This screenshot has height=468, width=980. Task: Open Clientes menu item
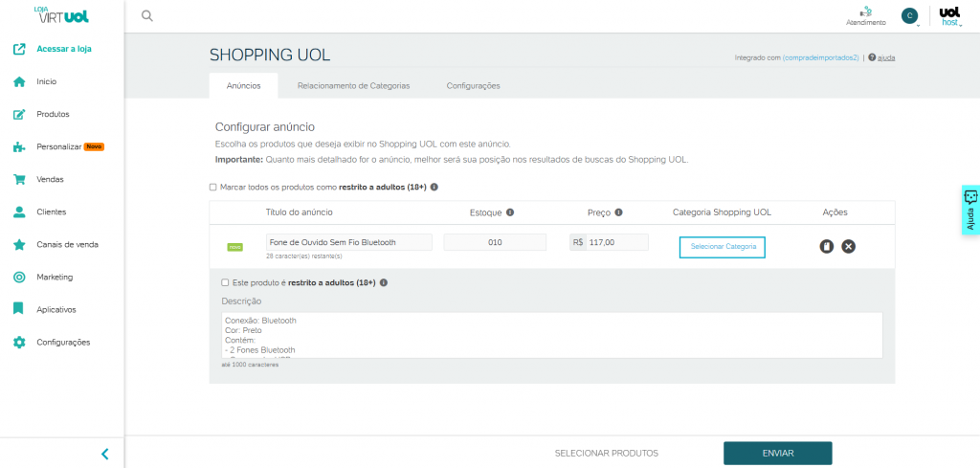tap(52, 212)
